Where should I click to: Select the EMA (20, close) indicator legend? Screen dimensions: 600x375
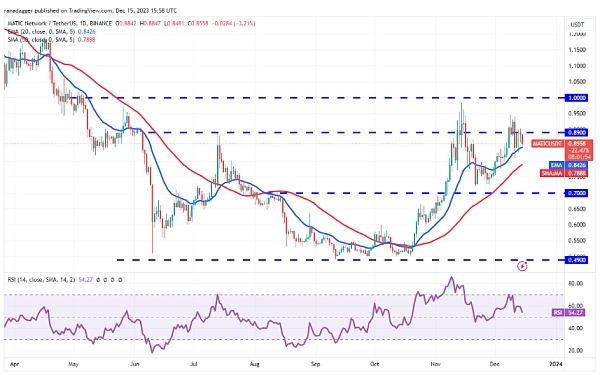(51, 32)
